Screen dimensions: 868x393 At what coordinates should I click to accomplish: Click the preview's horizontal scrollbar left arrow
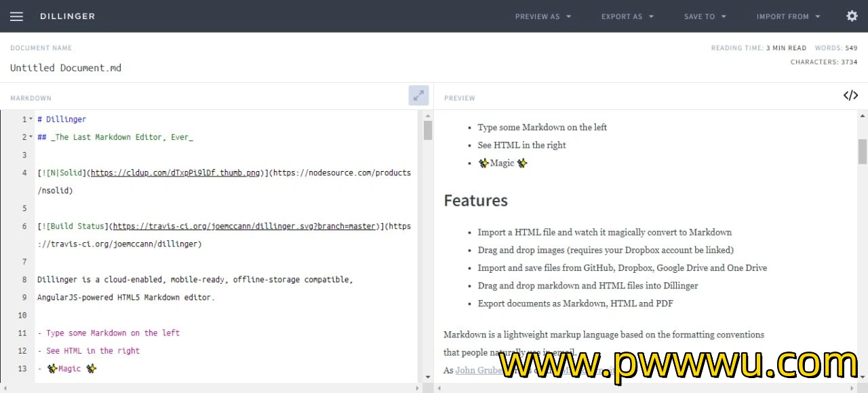(x=439, y=388)
